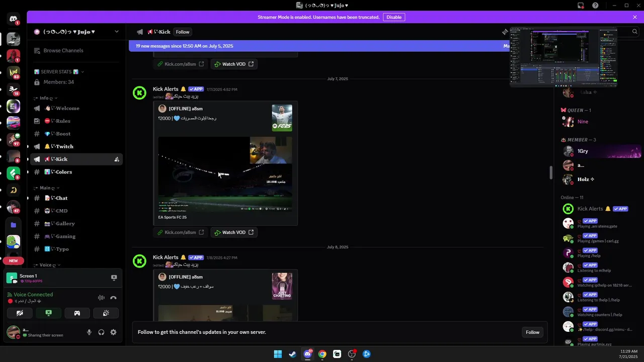The height and width of the screenshot is (362, 644).
Task: Collapse the Main category
Action: tap(47, 188)
